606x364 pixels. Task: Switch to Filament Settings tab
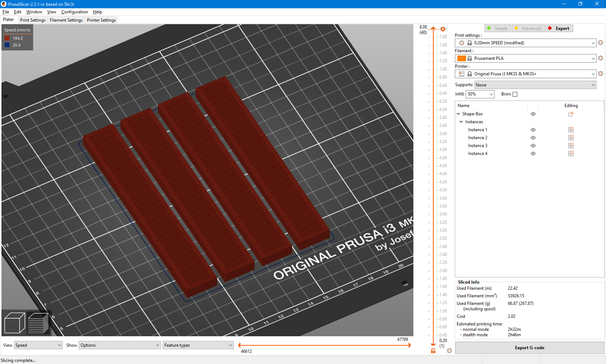coord(66,20)
